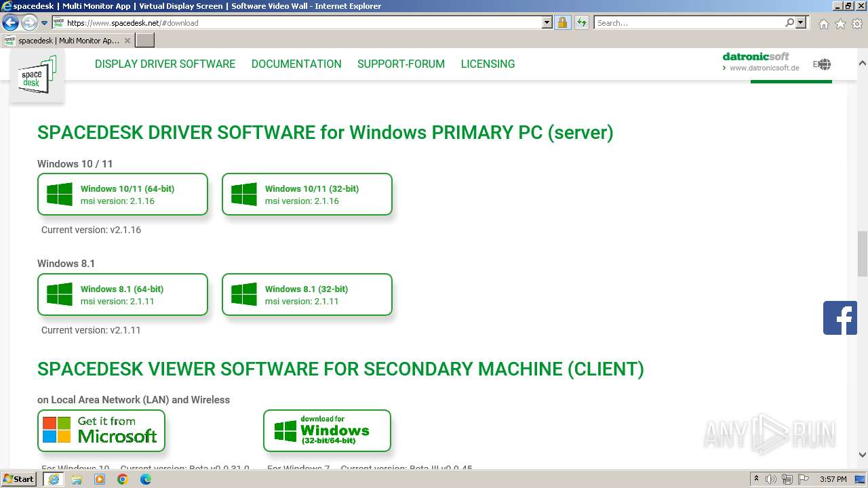Click 'on Local Area Network (LAN) and Wireless'
This screenshot has width=868, height=488.
point(134,400)
